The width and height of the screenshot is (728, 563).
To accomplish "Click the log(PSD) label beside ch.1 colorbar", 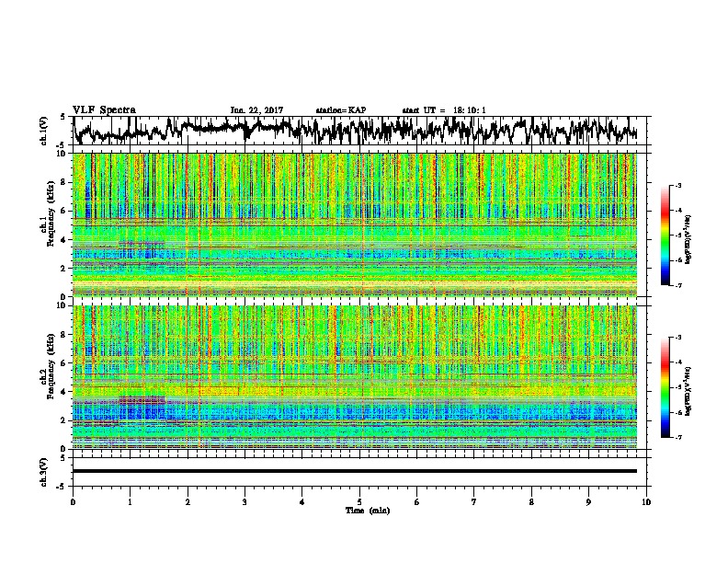I will click(x=688, y=239).
